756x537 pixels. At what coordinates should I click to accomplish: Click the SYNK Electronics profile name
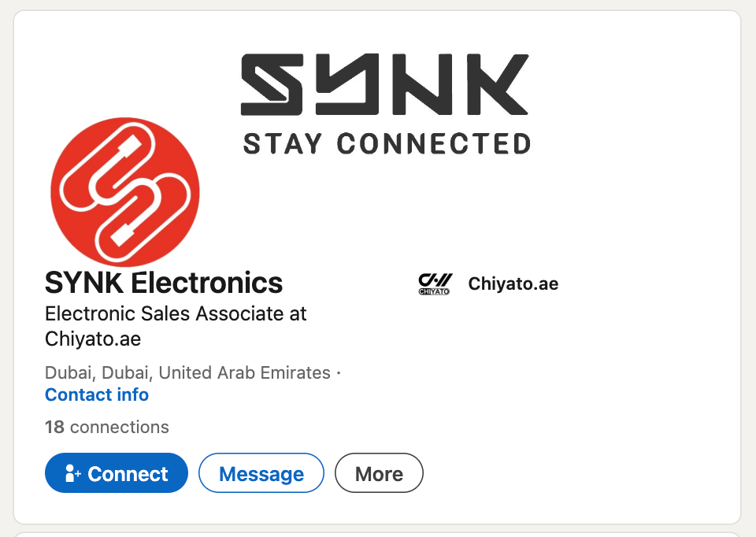tap(164, 282)
